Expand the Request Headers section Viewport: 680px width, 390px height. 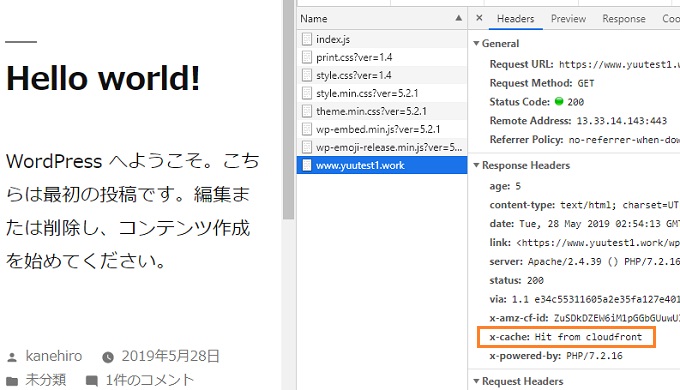coord(476,381)
